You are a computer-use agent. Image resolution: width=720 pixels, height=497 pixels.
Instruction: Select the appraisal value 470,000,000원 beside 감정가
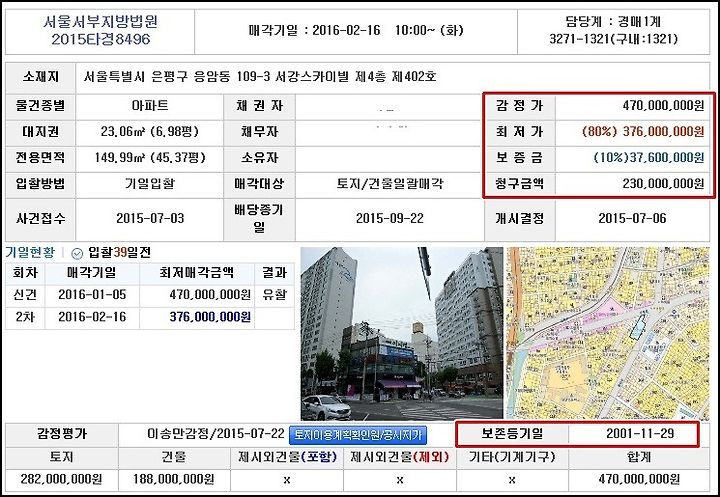click(x=663, y=106)
